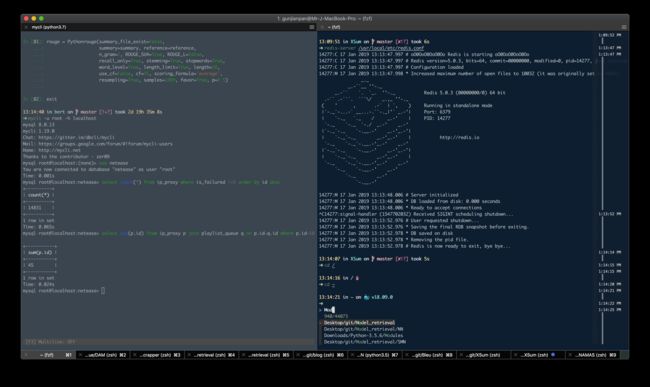The width and height of the screenshot is (650, 387).
Task: Close the '...NAMAS (zsh)' tab via x icon
Action: (x=570, y=355)
